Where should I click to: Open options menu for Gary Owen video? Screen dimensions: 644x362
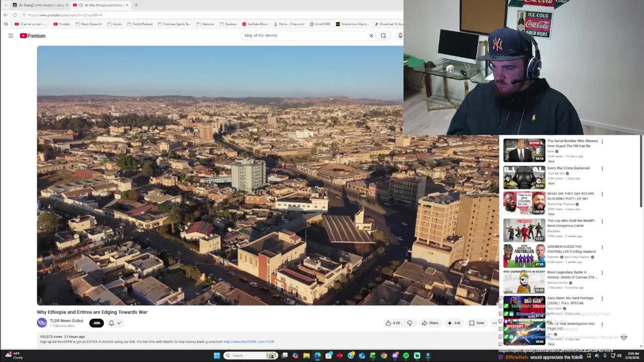coord(602,299)
